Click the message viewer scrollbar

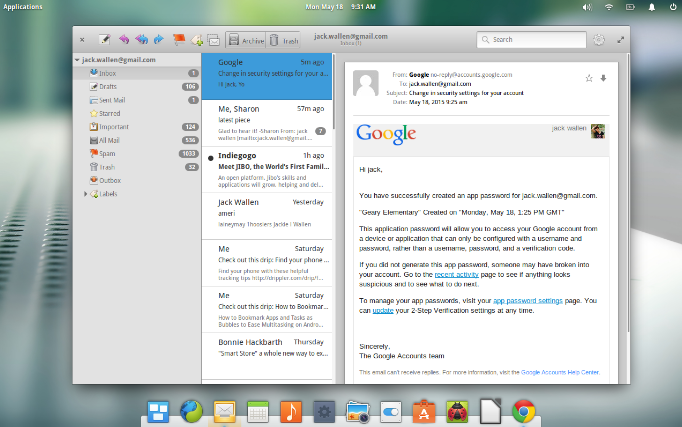pos(628,193)
